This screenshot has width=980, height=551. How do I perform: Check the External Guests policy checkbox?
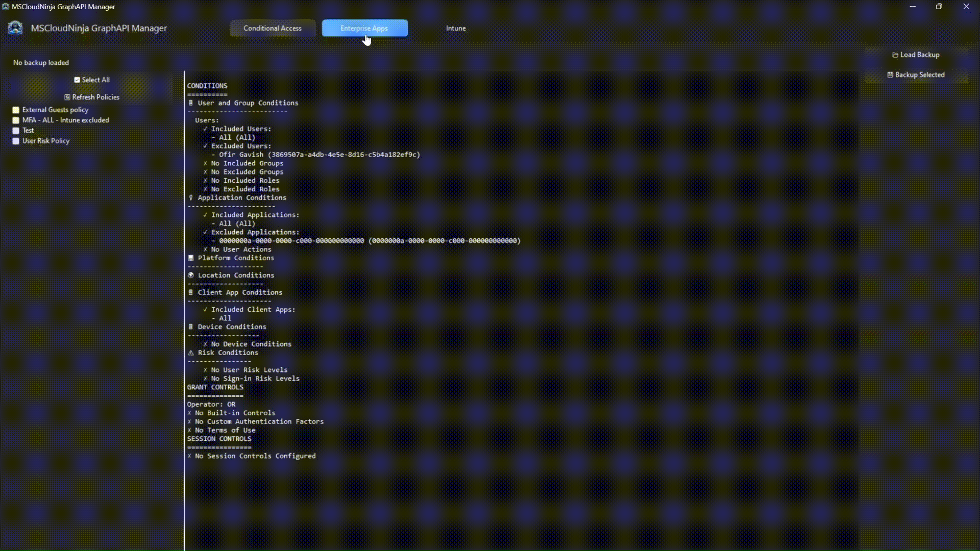pyautogui.click(x=16, y=110)
